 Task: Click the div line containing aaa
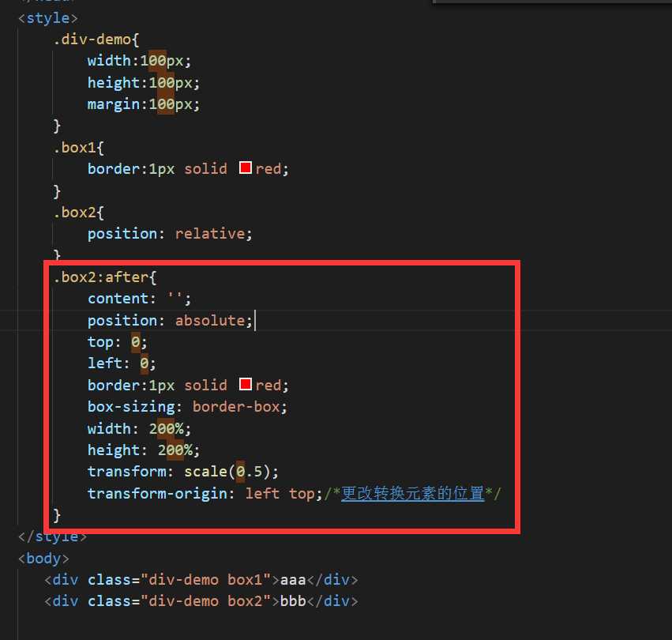point(201,580)
